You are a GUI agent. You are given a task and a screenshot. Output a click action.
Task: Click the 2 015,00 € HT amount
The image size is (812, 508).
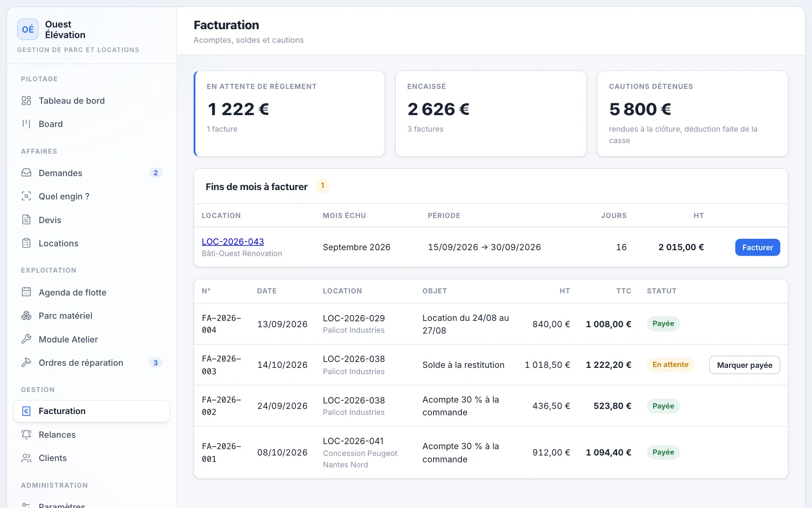tap(681, 247)
